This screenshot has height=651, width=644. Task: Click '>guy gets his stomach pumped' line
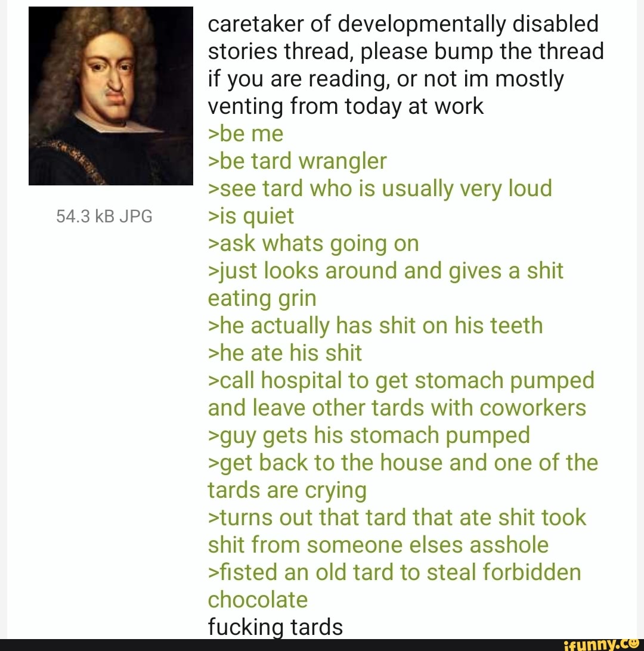click(369, 436)
